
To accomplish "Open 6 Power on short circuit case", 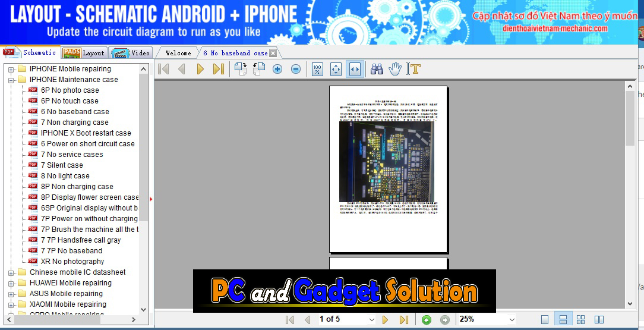I will [87, 144].
